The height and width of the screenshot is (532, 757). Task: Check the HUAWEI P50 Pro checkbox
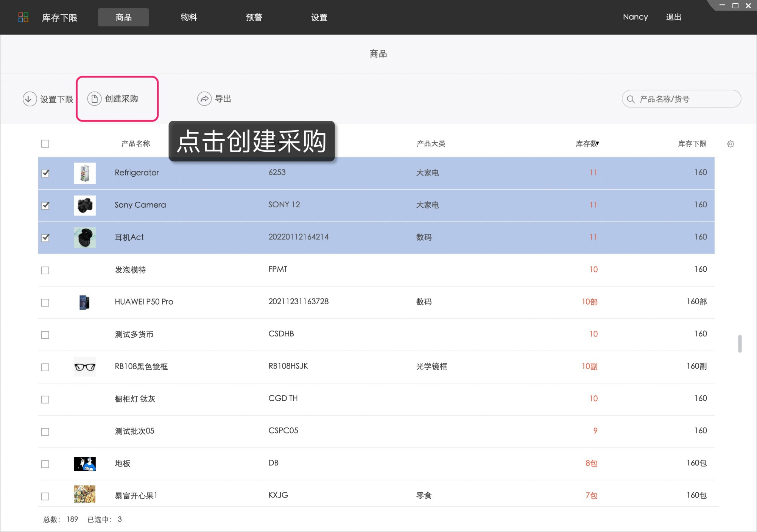[45, 303]
